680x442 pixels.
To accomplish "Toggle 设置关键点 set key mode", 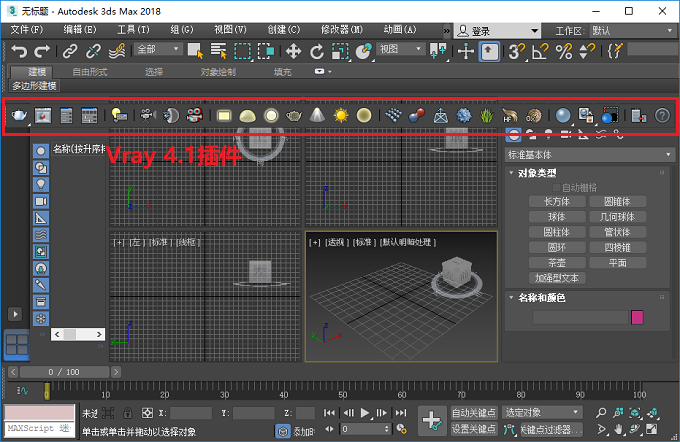I will [x=473, y=429].
